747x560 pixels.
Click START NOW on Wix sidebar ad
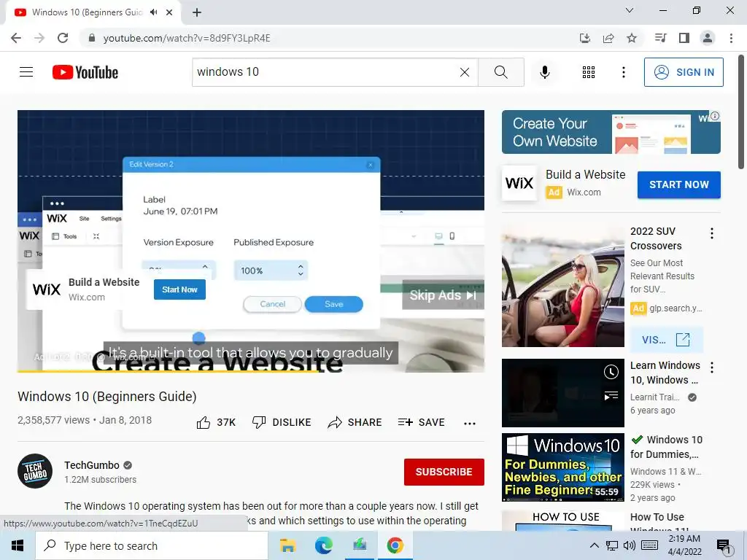tap(679, 184)
